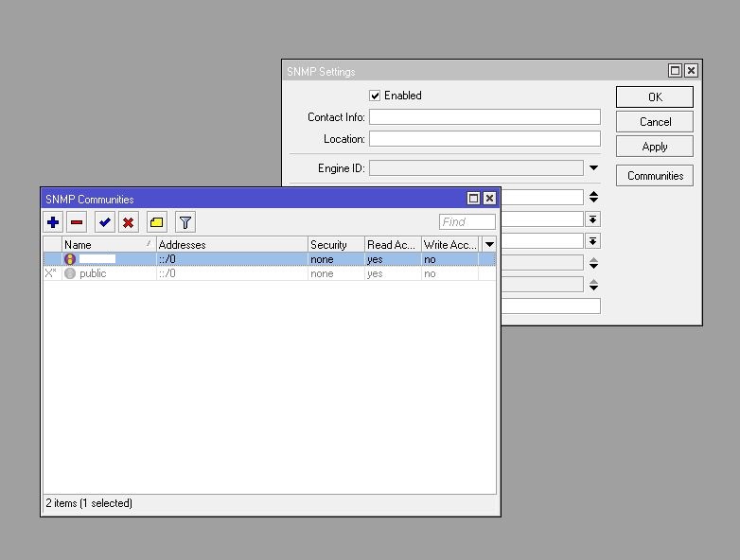Click OK in SNMP Settings
This screenshot has width=740, height=560.
(x=655, y=97)
